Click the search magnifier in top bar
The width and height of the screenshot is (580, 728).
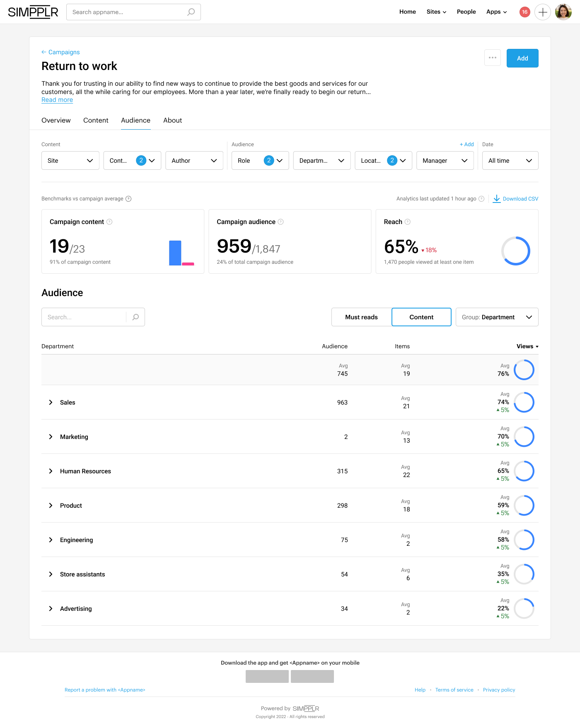(x=191, y=12)
